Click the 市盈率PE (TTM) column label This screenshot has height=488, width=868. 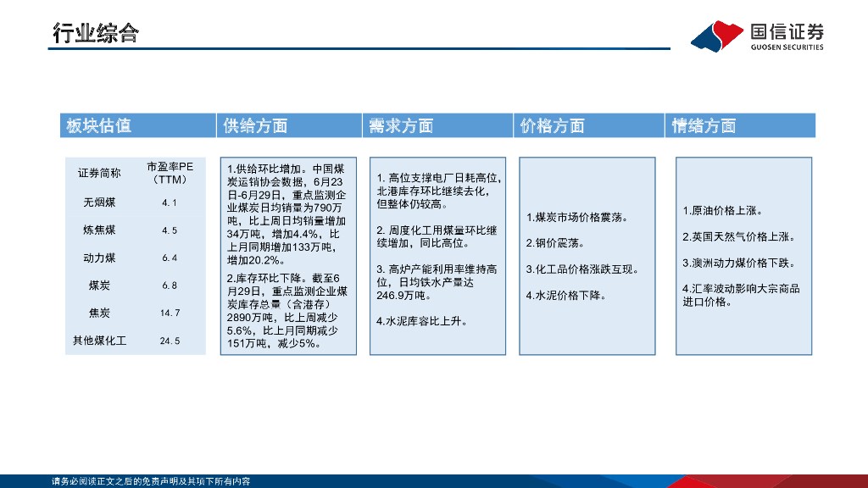click(x=170, y=173)
